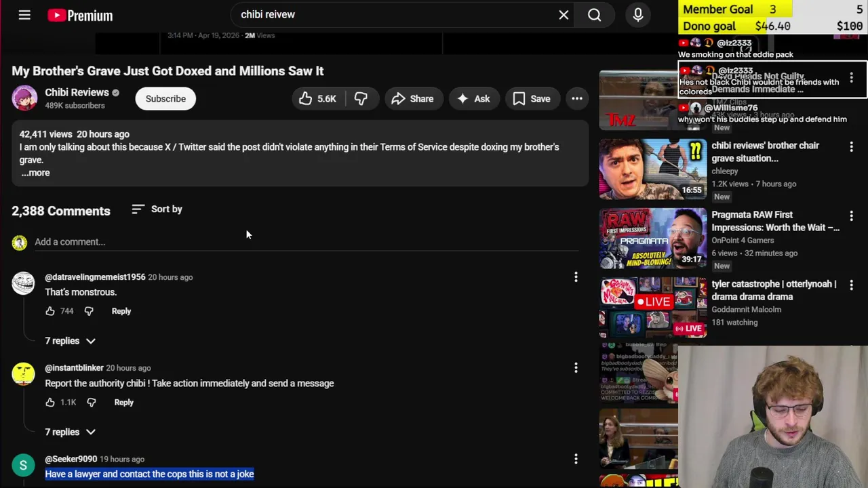The height and width of the screenshot is (488, 868).
Task: Save the video to a playlist
Action: (532, 99)
